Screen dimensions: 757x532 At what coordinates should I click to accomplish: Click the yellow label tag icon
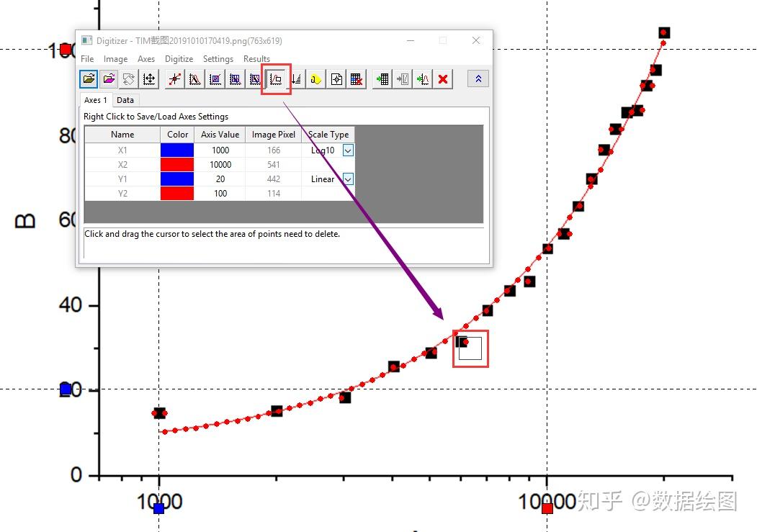point(316,79)
